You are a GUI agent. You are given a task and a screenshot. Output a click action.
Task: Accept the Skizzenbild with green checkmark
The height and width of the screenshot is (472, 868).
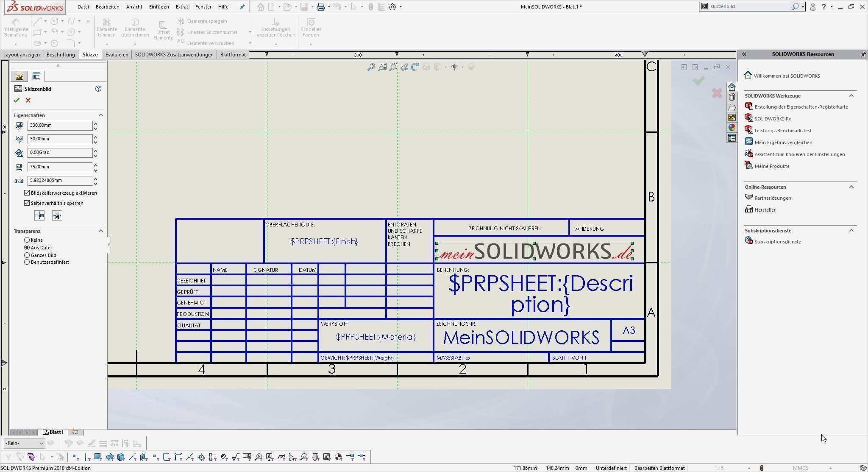point(17,101)
